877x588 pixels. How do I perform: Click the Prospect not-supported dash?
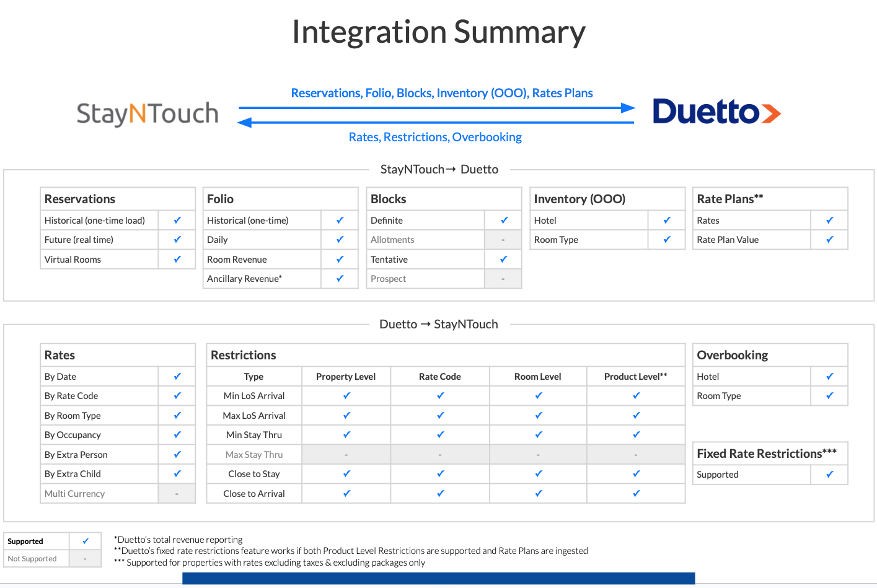(503, 279)
